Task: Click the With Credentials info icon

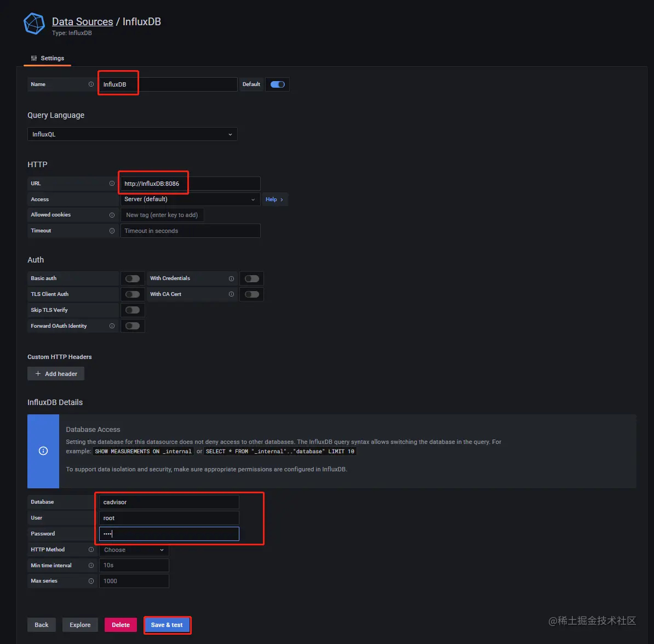Action: coord(231,278)
